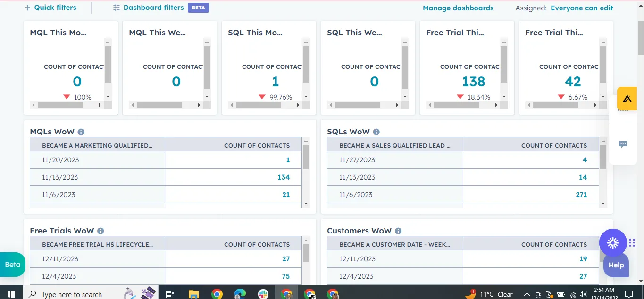Viewport: 644px width, 299px height.
Task: Click right scroll arrow in MQL This Month card
Action: point(100,105)
